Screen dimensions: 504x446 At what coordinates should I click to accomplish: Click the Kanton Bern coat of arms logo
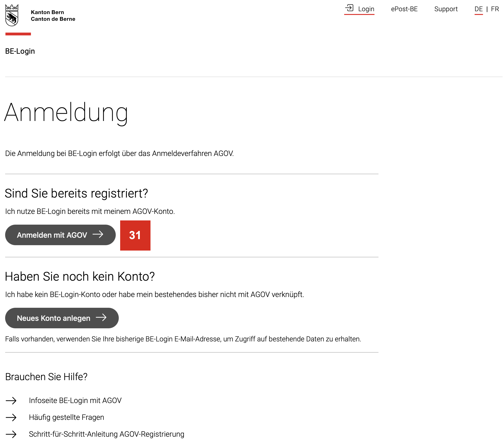tap(12, 15)
